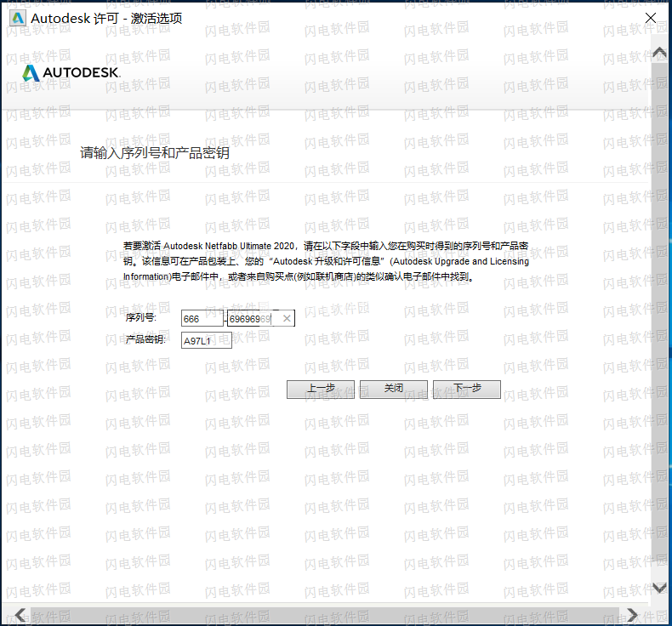Click the product key field A97L1
Screen dimensions: 672x626
point(207,340)
